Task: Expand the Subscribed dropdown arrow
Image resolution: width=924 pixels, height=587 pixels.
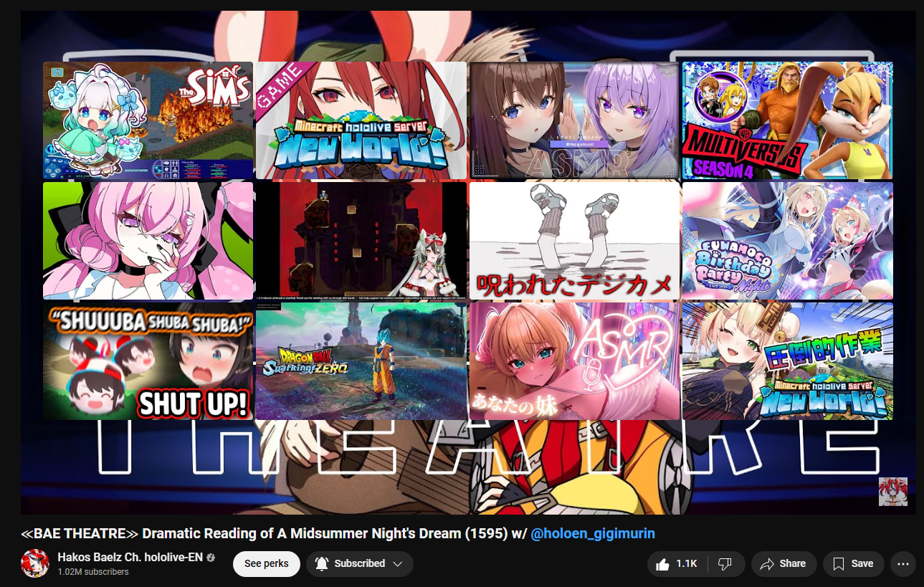Action: pyautogui.click(x=397, y=564)
